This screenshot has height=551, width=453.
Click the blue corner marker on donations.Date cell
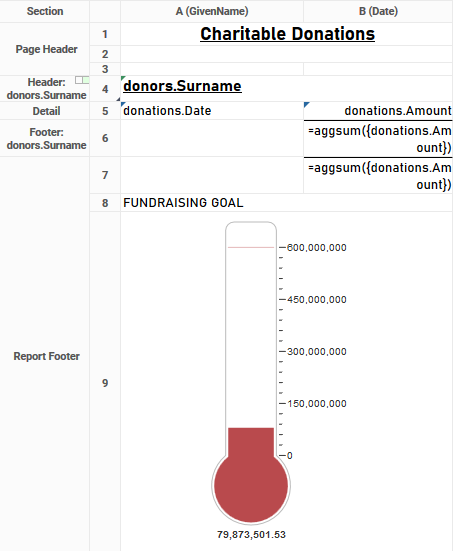point(123,104)
